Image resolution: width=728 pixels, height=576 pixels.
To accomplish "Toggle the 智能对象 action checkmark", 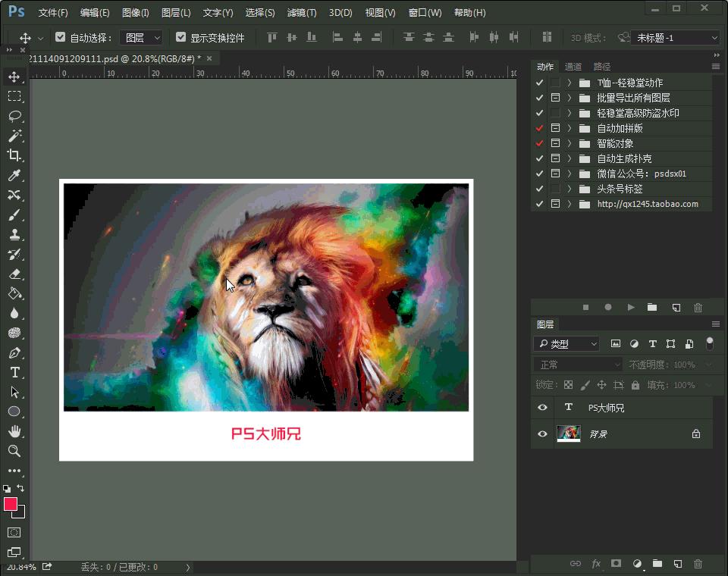I will pos(539,142).
